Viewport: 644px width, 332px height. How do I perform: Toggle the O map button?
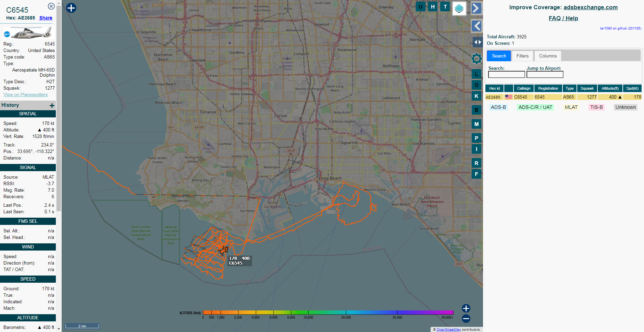click(x=476, y=85)
